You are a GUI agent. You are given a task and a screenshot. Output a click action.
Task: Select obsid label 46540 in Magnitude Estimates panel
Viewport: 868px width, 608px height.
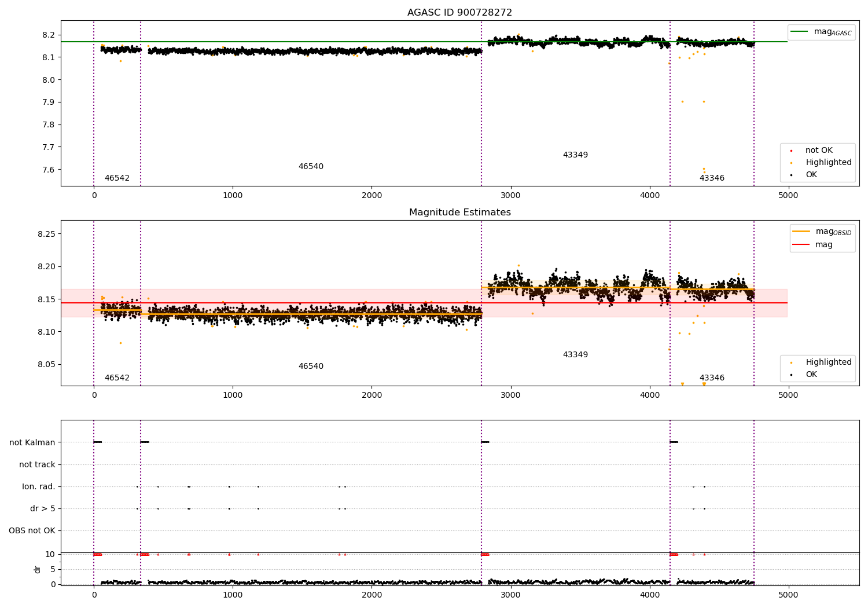coord(311,367)
